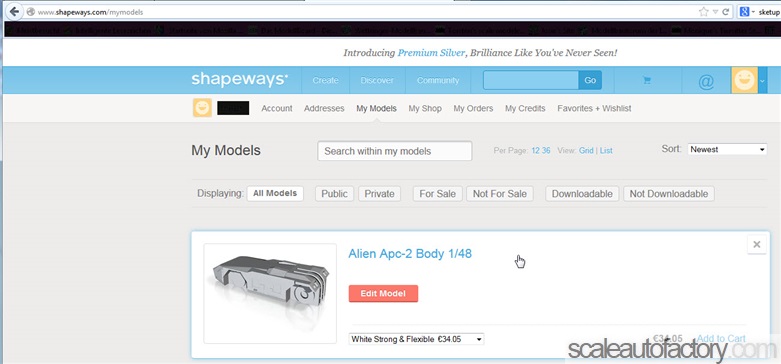This screenshot has width=781, height=364.
Task: Open the shopping cart icon
Action: tap(647, 80)
